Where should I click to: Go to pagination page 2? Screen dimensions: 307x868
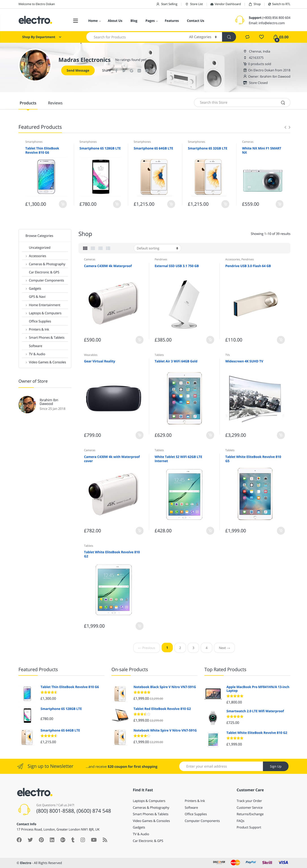pyautogui.click(x=180, y=648)
